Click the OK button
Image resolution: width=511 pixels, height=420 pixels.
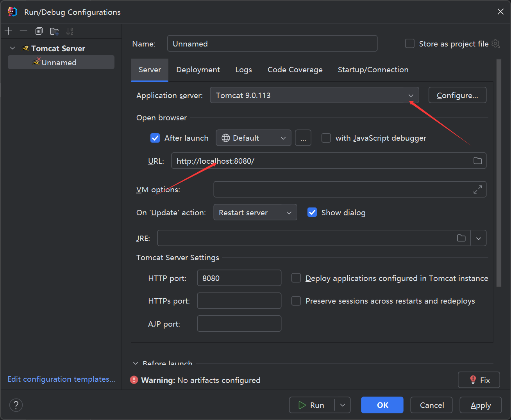coord(382,405)
